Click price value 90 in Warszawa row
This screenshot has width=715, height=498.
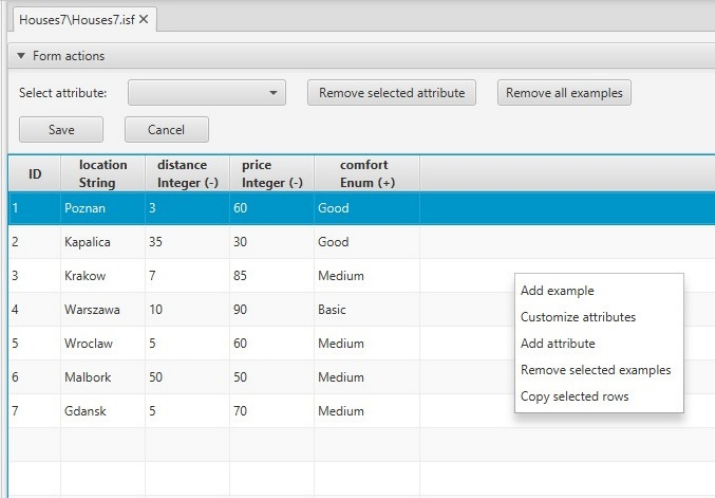tap(272, 309)
